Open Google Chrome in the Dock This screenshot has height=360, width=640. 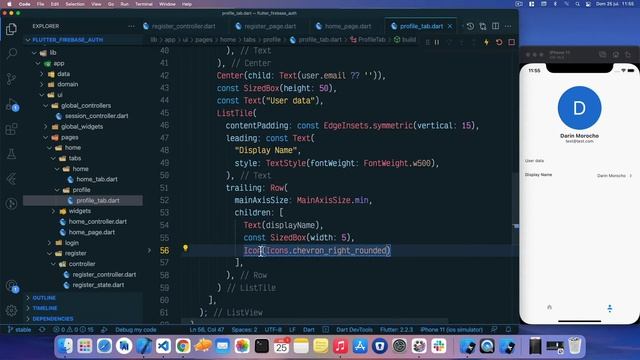click(x=183, y=346)
